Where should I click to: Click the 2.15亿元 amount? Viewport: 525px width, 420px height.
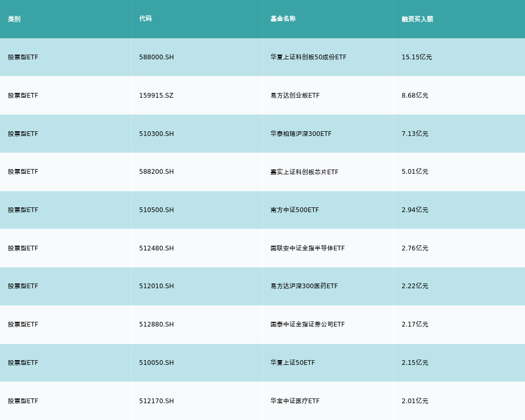(415, 363)
